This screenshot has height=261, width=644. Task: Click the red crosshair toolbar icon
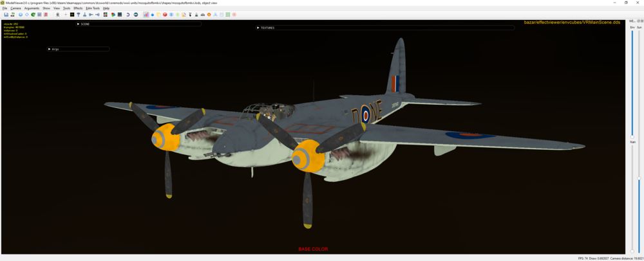(66, 14)
